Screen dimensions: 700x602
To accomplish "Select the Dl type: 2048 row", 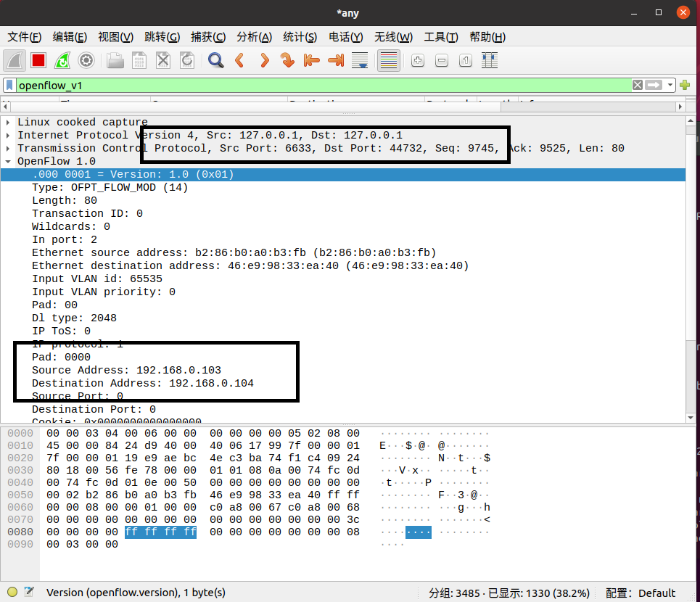I will coord(343,318).
